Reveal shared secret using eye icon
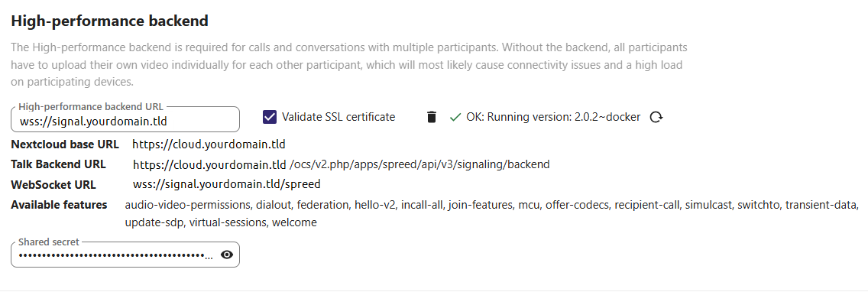This screenshot has height=292, width=868. (x=227, y=255)
